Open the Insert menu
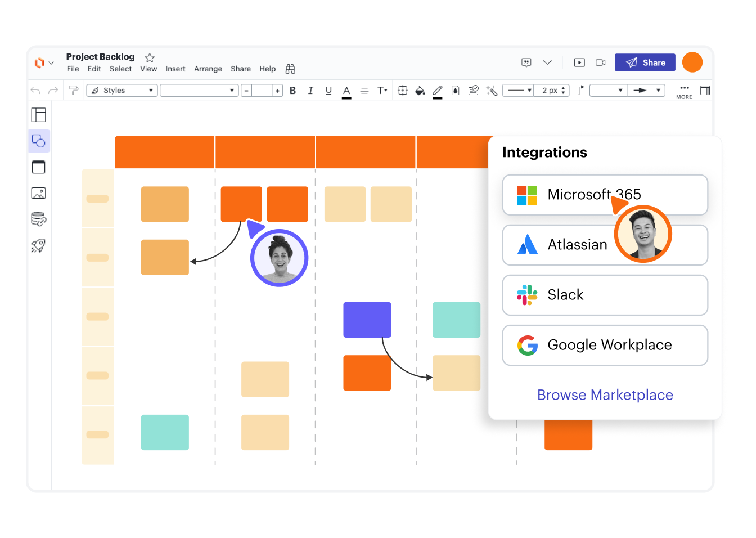Viewport: 756px width, 538px height. [x=175, y=69]
